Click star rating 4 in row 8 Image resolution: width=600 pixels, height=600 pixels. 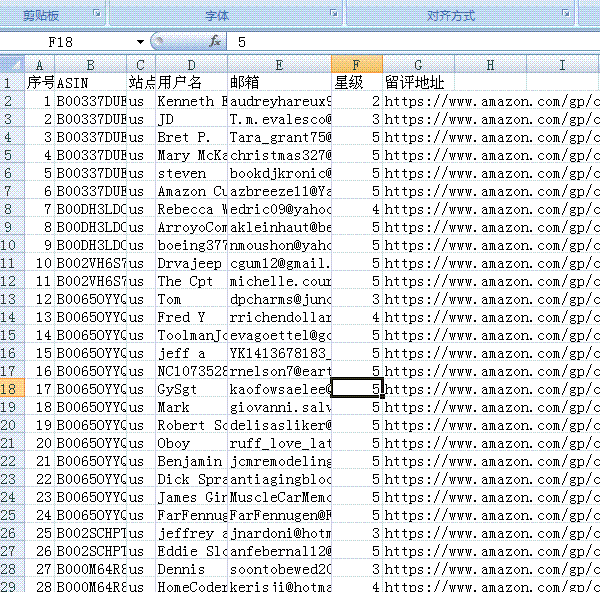357,209
